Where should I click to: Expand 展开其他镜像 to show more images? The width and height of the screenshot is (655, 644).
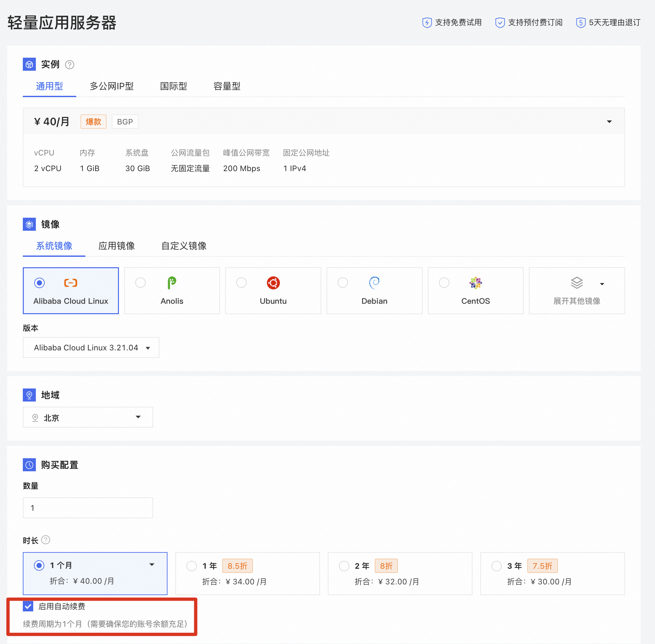(x=577, y=290)
